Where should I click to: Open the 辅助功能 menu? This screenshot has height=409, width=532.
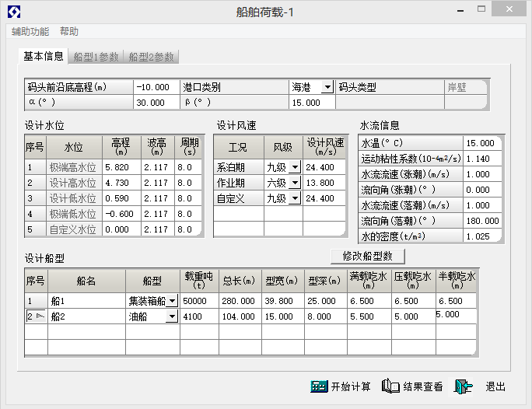[30, 32]
